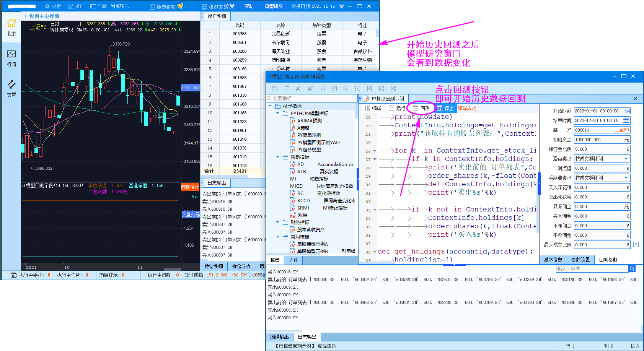The width and height of the screenshot is (644, 351).
Task: Switch to the 编译输出 tab
Action: pos(280,337)
